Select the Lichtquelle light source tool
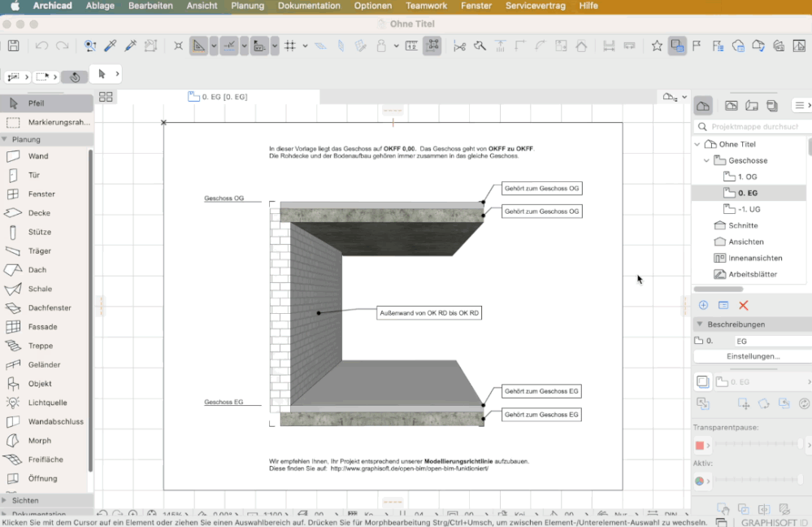 click(x=47, y=403)
